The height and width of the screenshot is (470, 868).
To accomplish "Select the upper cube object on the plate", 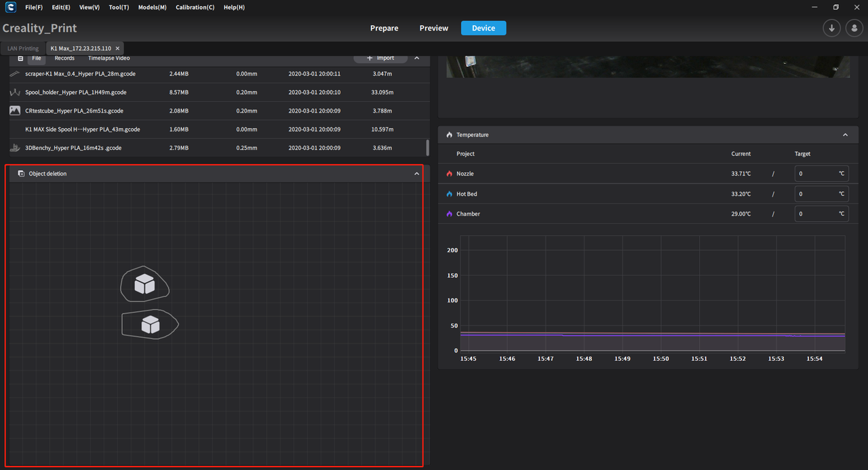I will point(144,284).
